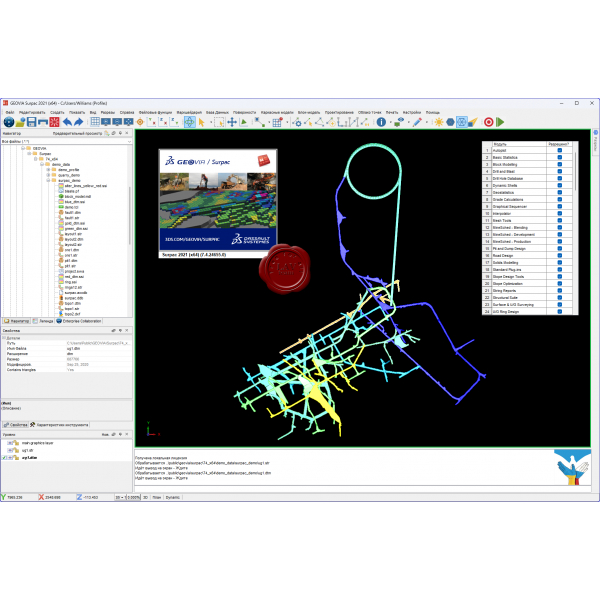Click the Navigator tree vertical scrollbar
The image size is (600, 600).
[x=130, y=214]
